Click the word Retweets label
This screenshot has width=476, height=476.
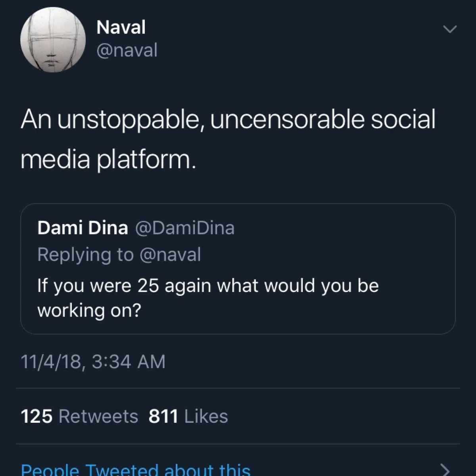coord(98,416)
